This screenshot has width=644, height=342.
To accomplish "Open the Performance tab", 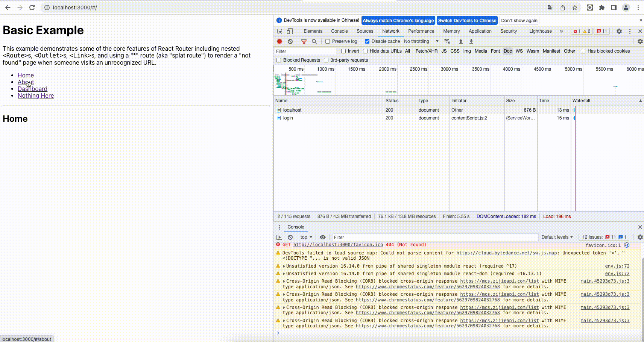I will pos(421,31).
